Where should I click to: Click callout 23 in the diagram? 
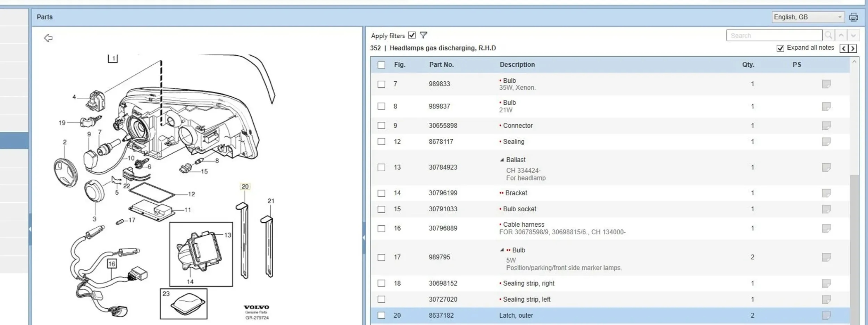coord(166,294)
